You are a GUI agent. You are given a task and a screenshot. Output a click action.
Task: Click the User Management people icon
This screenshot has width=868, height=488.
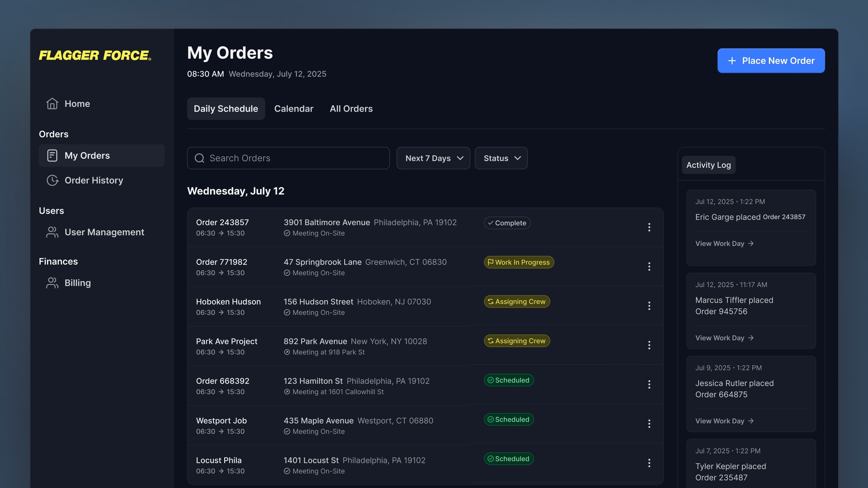click(52, 232)
